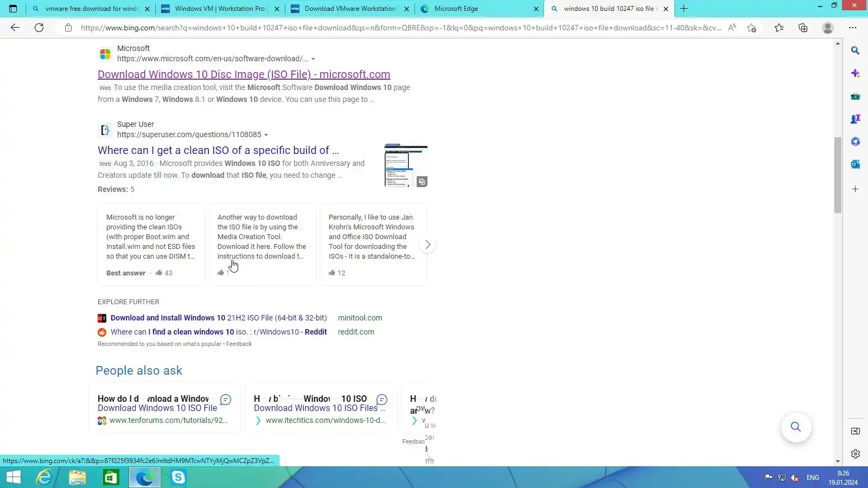
Task: Open the Favorites list
Action: (779, 28)
